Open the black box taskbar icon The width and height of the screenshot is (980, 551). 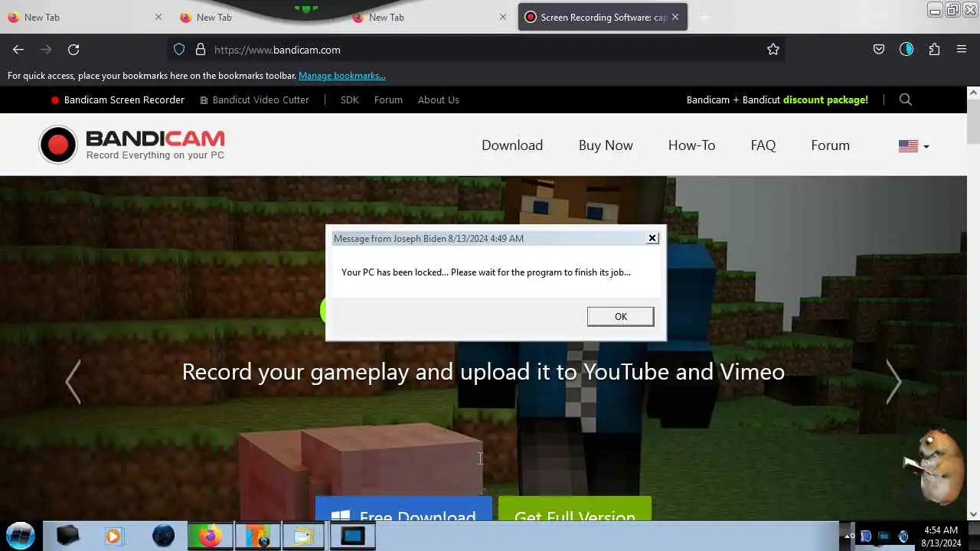point(67,536)
